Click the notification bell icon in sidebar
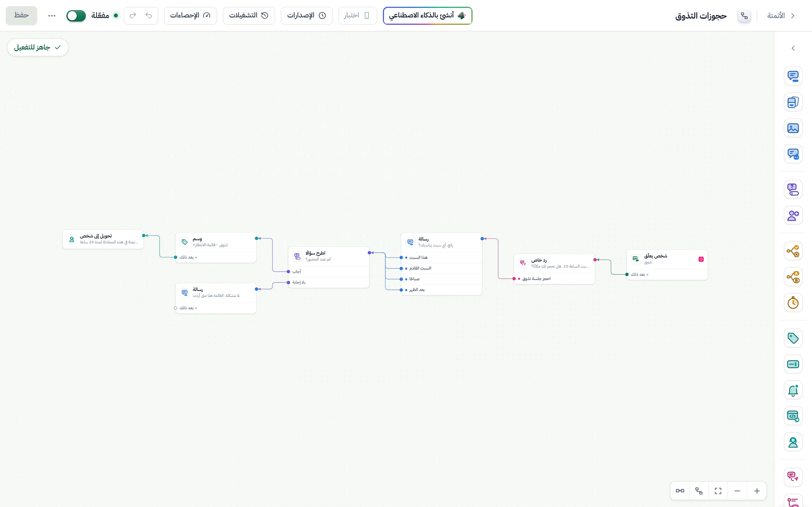Viewport: 812px width, 507px height. click(793, 390)
